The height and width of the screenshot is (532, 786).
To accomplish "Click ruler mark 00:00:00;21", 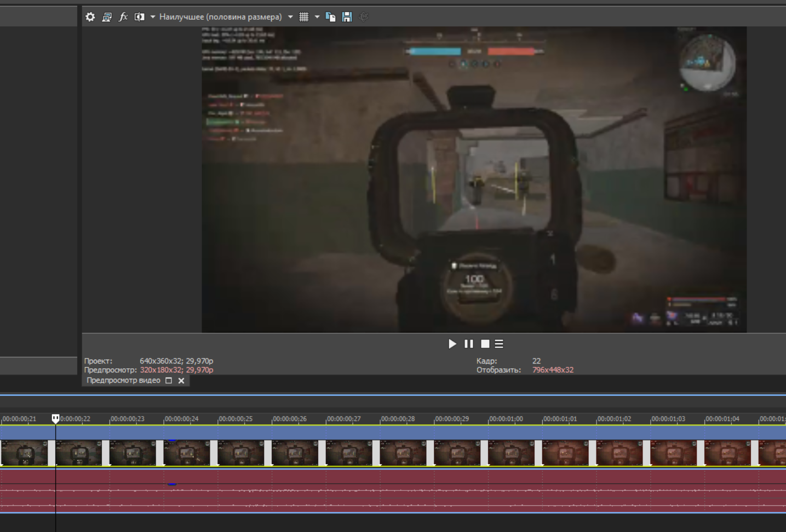I will click(19, 419).
